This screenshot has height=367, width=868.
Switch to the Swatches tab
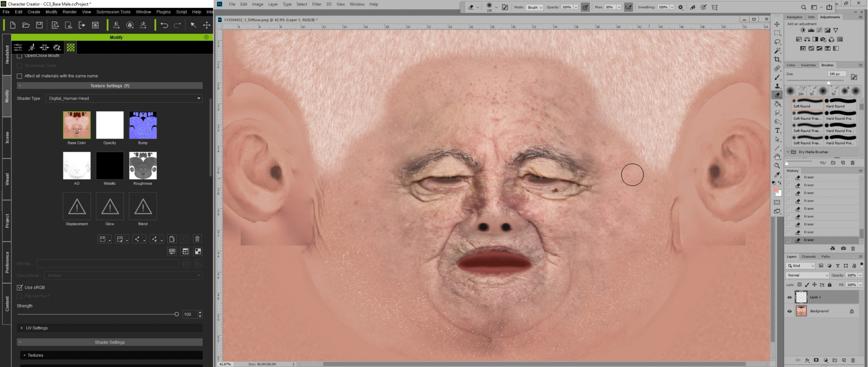tap(808, 65)
